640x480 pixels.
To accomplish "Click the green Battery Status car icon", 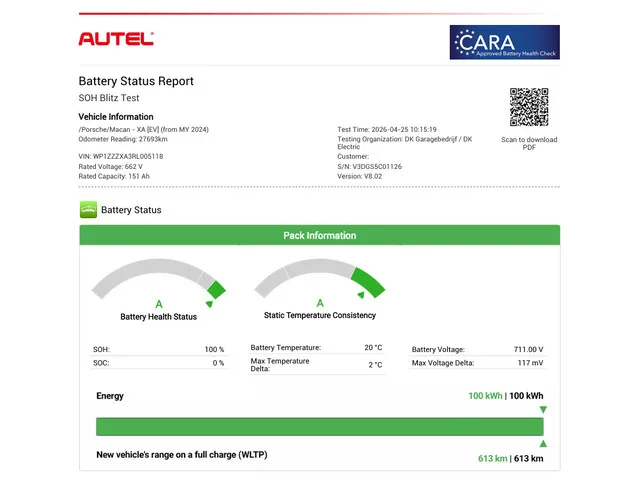I will [88, 210].
